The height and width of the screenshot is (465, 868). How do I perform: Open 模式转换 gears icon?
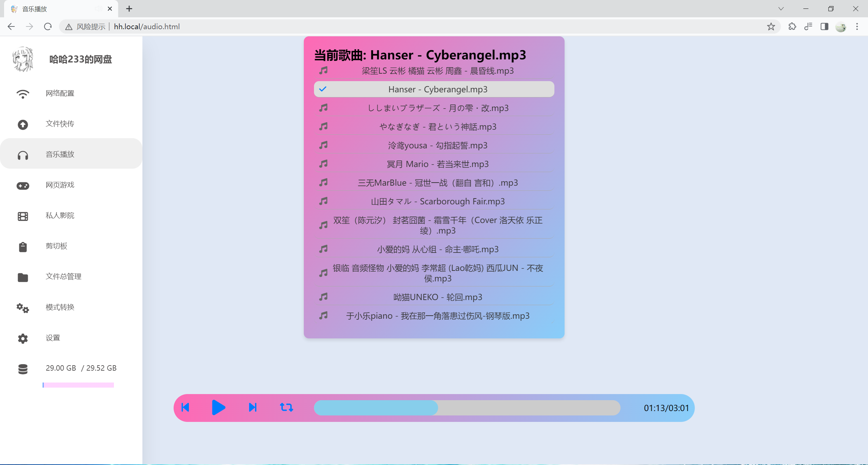[23, 308]
